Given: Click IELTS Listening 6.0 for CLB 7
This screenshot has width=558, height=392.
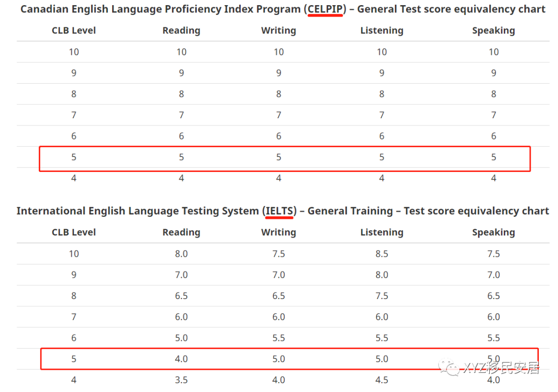Looking at the screenshot, I should [x=382, y=317].
